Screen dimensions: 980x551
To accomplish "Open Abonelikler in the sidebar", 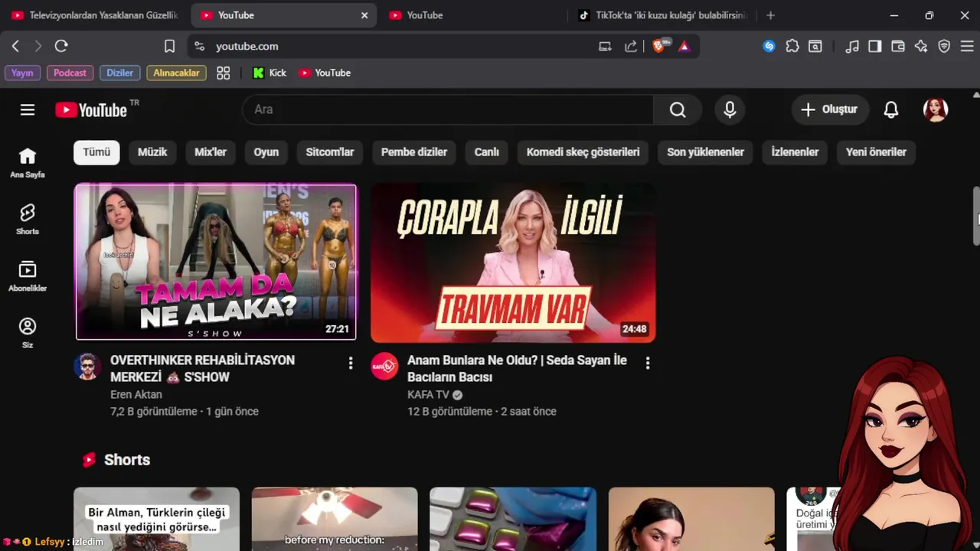I will (28, 276).
